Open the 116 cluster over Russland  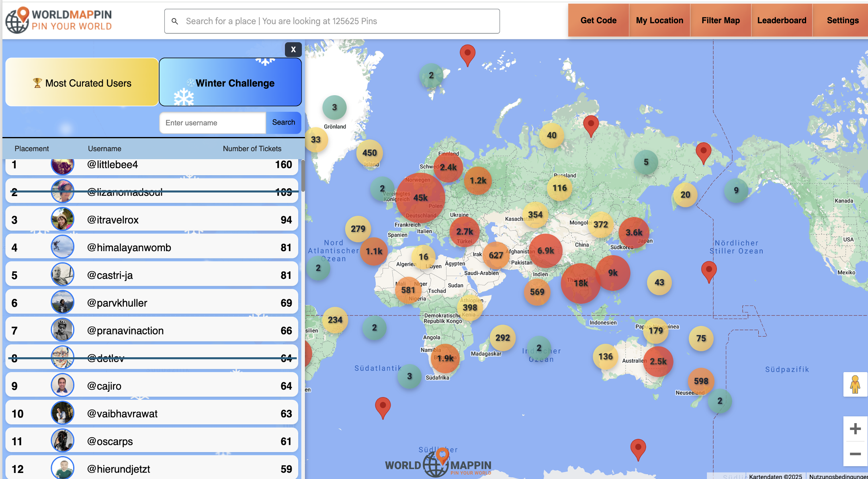[x=559, y=188]
